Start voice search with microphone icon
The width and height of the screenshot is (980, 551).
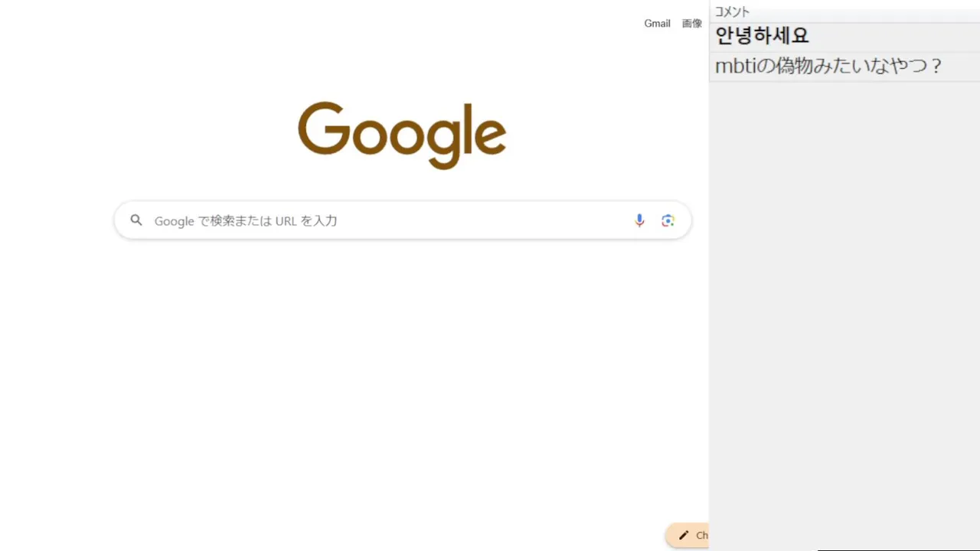click(x=639, y=220)
